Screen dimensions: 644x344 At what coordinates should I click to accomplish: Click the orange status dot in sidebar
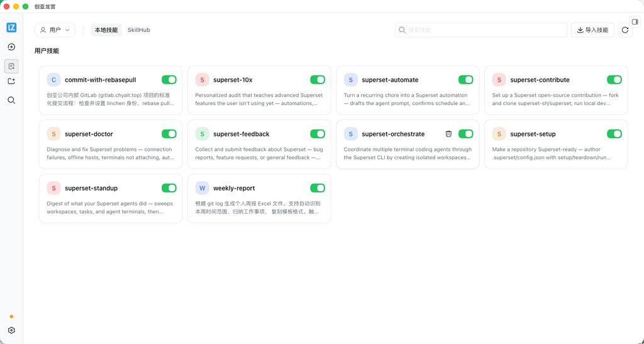coord(11,316)
